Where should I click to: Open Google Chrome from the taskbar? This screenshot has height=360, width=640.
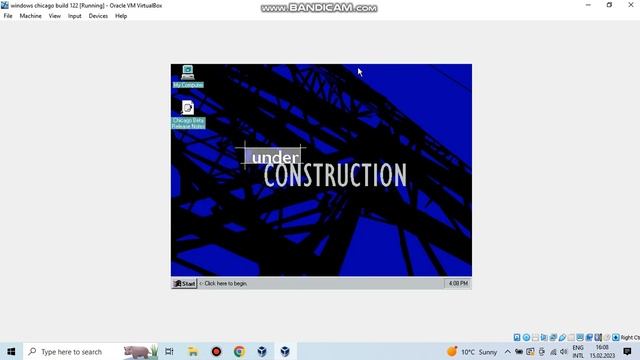(239, 351)
